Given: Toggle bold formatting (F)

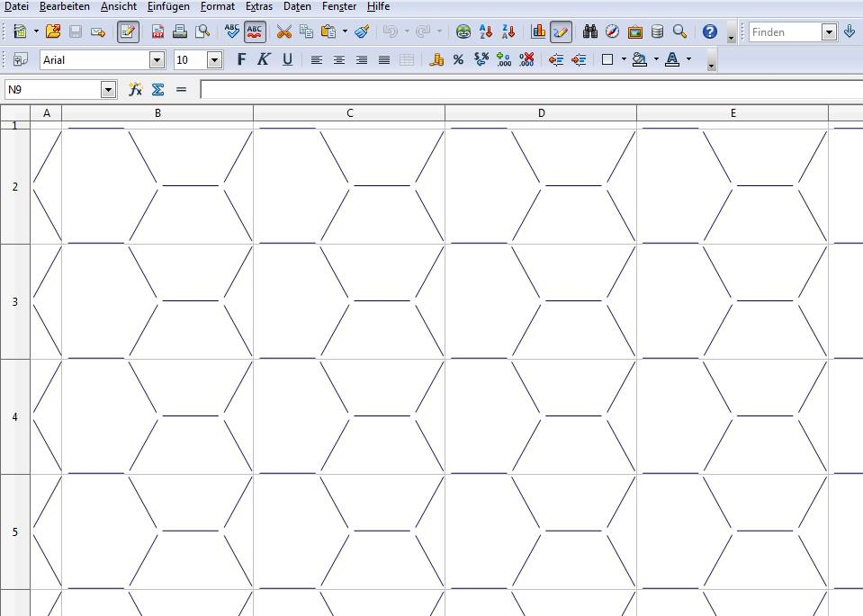Looking at the screenshot, I should coord(240,60).
